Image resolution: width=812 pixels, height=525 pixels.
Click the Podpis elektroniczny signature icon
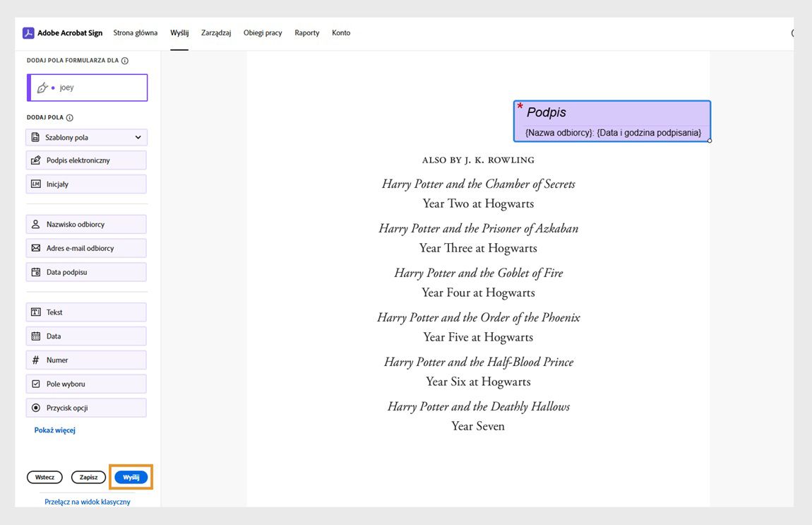point(36,160)
